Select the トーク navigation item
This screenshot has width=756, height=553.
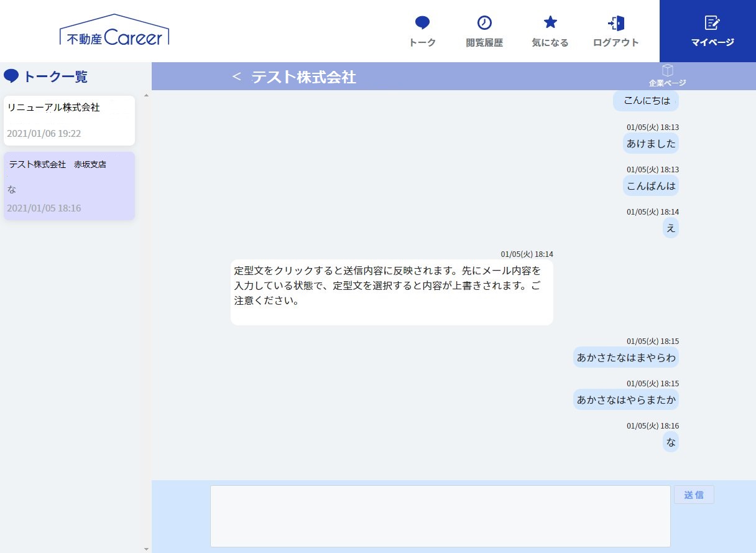tap(422, 31)
